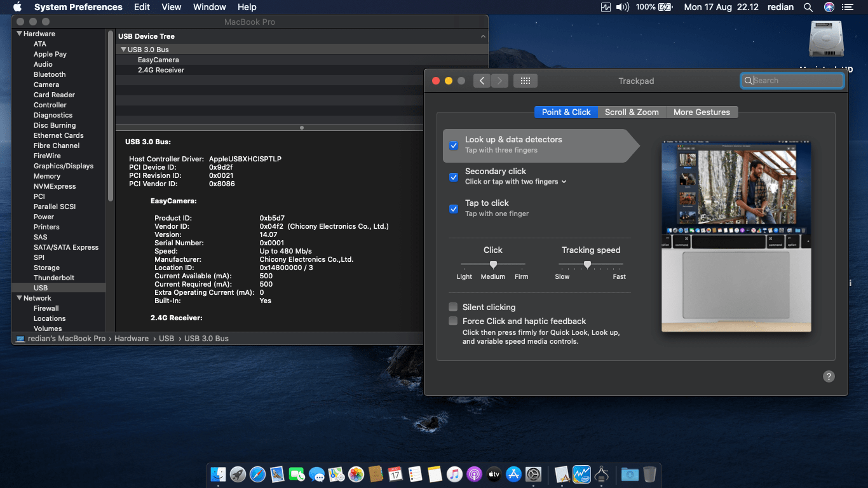This screenshot has height=488, width=868.
Task: Open Notification Center list icon
Action: click(847, 7)
